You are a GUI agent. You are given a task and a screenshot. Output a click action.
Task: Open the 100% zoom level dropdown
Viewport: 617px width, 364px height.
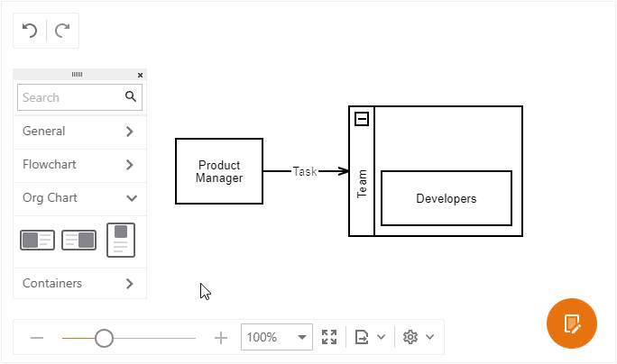pos(301,338)
